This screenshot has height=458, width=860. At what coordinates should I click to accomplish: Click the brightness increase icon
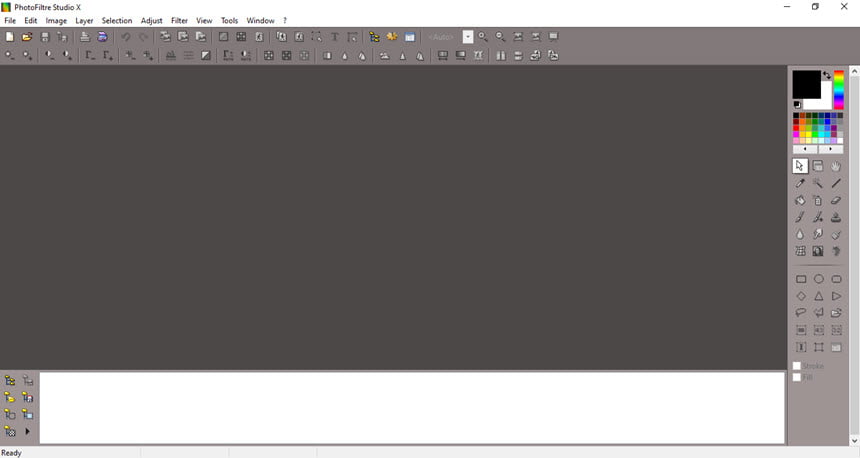(27, 55)
